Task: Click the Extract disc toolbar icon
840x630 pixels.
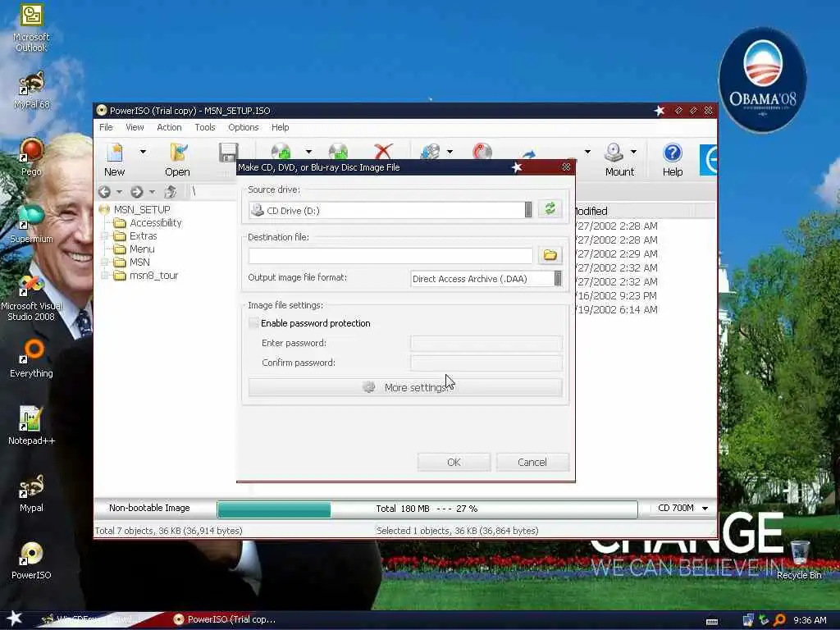Action: pos(338,152)
